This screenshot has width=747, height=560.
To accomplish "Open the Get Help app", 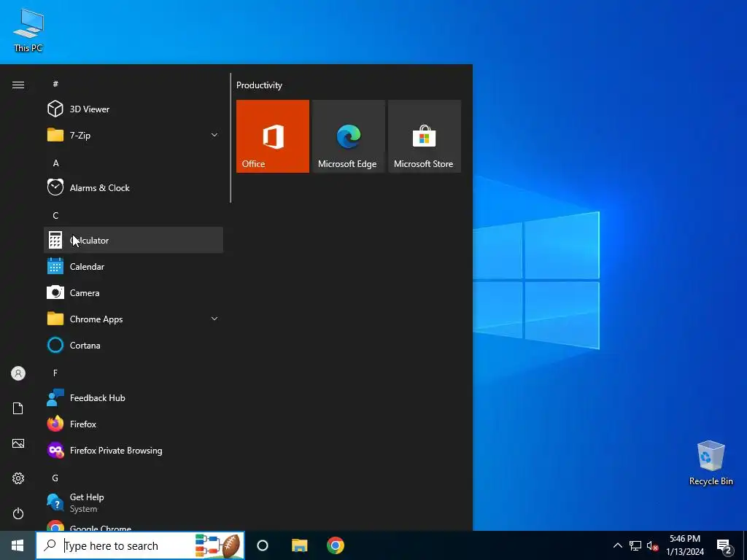I will tap(133, 502).
